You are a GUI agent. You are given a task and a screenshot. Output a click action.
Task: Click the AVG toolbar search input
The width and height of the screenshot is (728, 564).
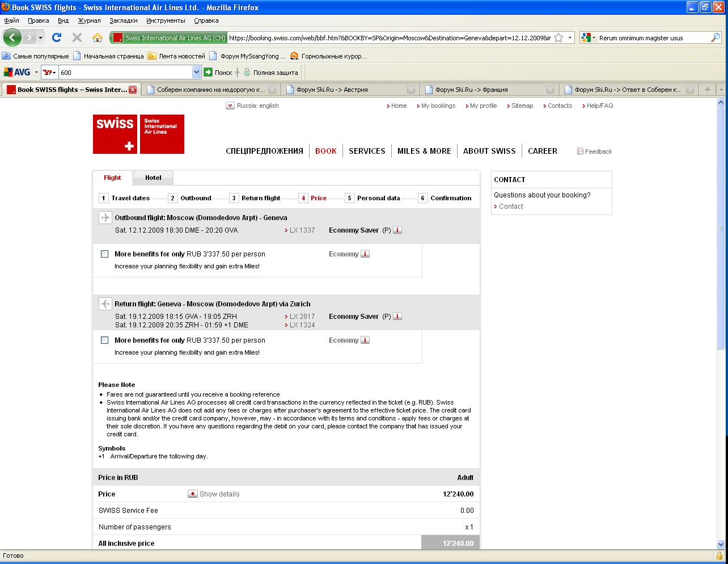(x=125, y=72)
